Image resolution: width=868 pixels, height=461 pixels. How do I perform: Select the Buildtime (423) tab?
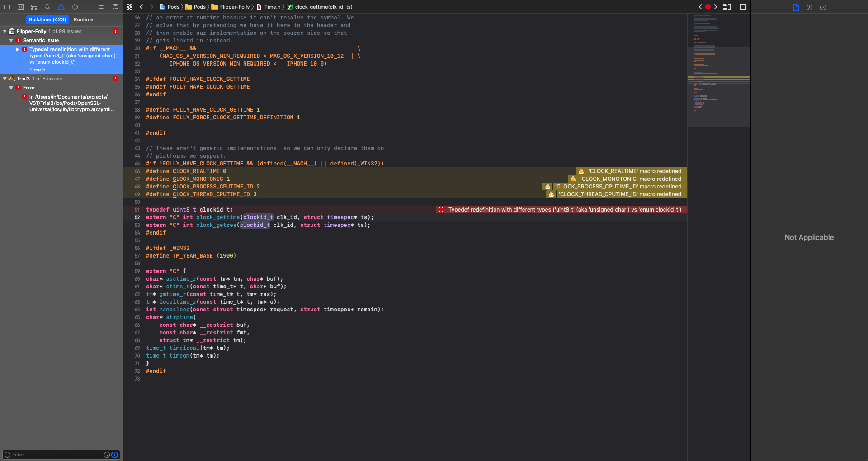point(47,19)
